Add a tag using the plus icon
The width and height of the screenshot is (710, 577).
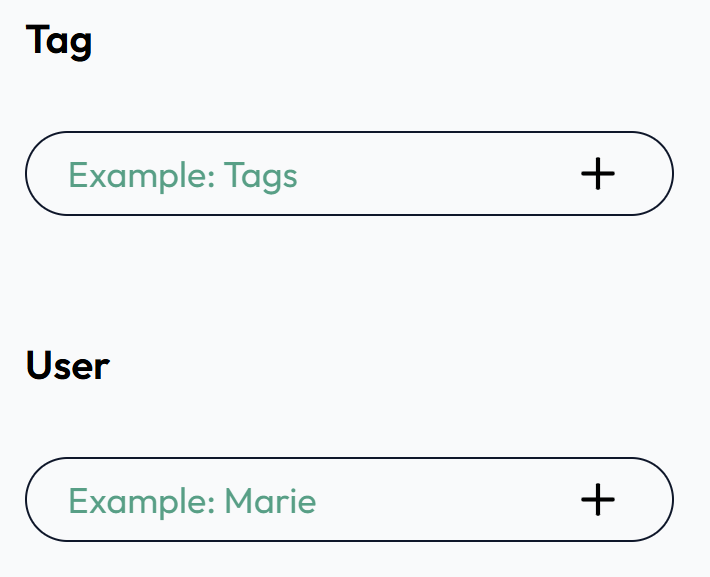[x=598, y=174]
